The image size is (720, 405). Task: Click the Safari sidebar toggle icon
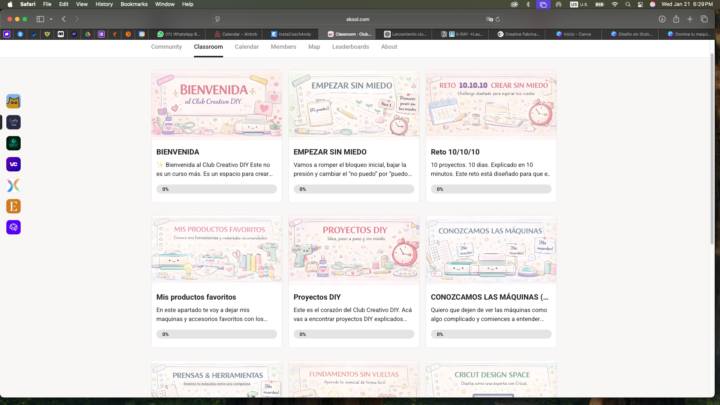tap(41, 19)
